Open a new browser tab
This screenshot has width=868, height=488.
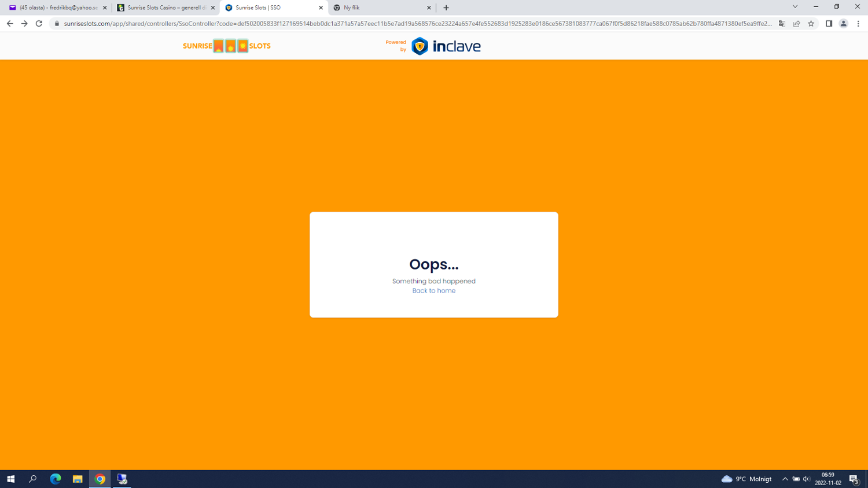pos(446,8)
